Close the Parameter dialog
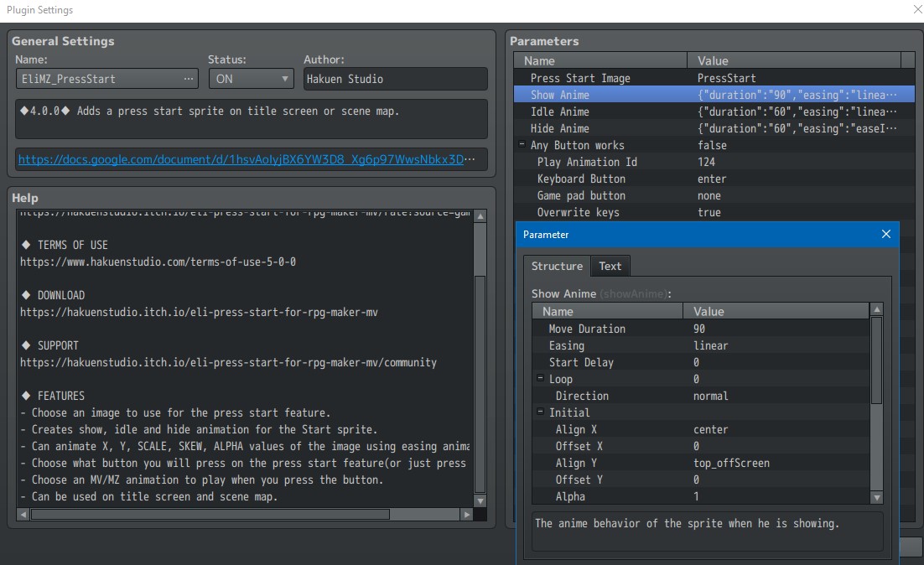Screen dimensions: 924x565 point(885,234)
